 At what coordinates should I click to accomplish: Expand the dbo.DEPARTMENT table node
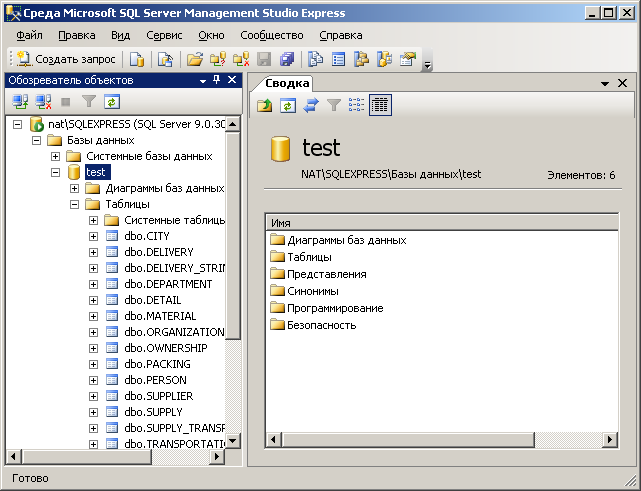click(x=93, y=284)
